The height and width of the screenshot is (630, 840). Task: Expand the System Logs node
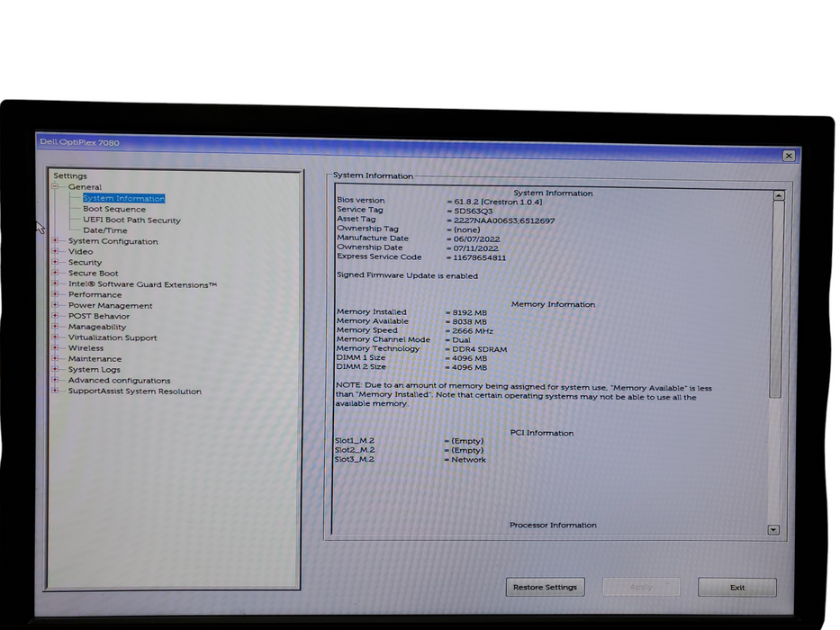55,369
